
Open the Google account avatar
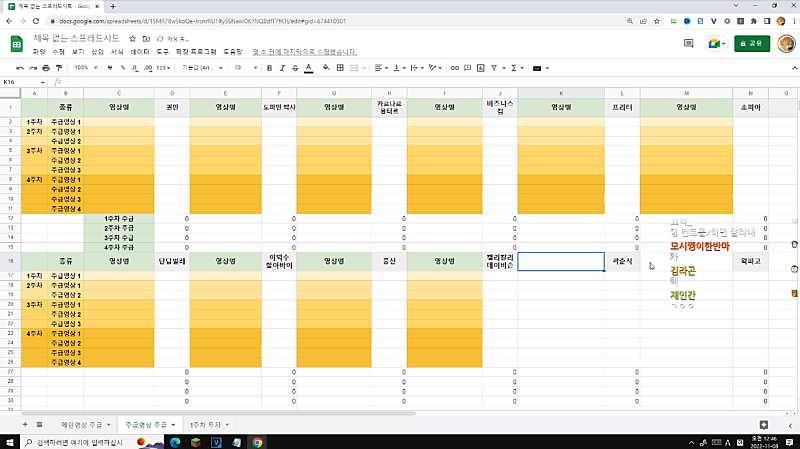point(786,43)
